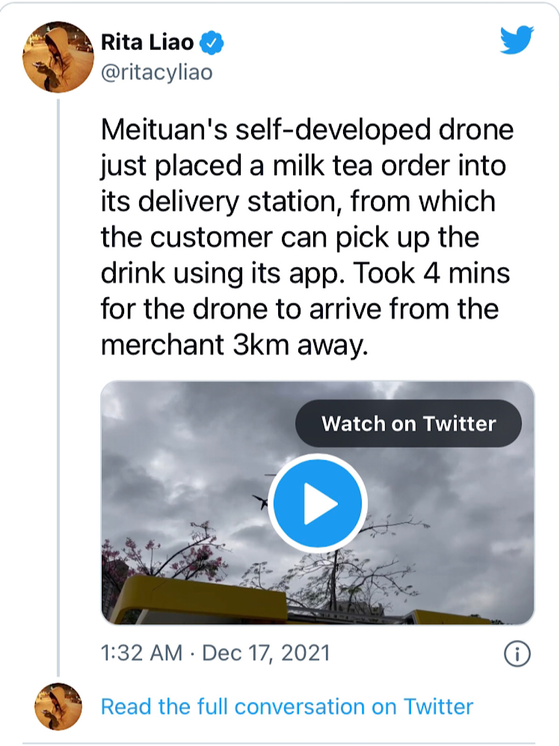Click the "Rita Liao" display name

(x=147, y=42)
